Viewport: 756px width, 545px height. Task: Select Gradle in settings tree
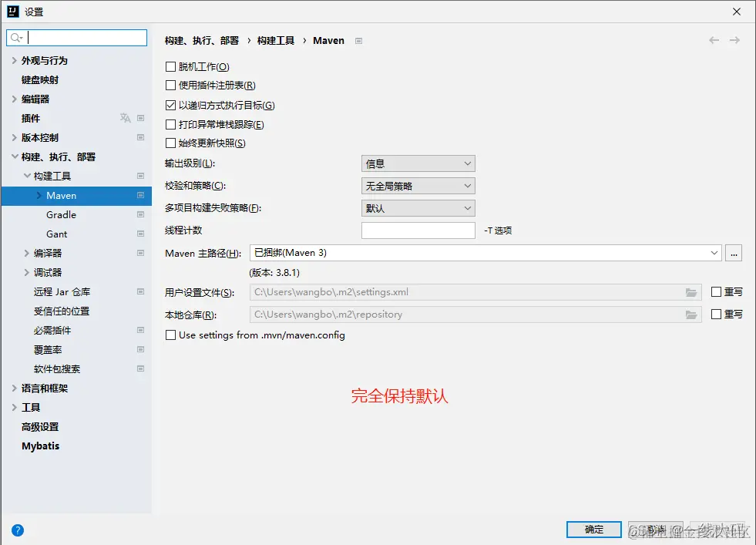click(61, 214)
